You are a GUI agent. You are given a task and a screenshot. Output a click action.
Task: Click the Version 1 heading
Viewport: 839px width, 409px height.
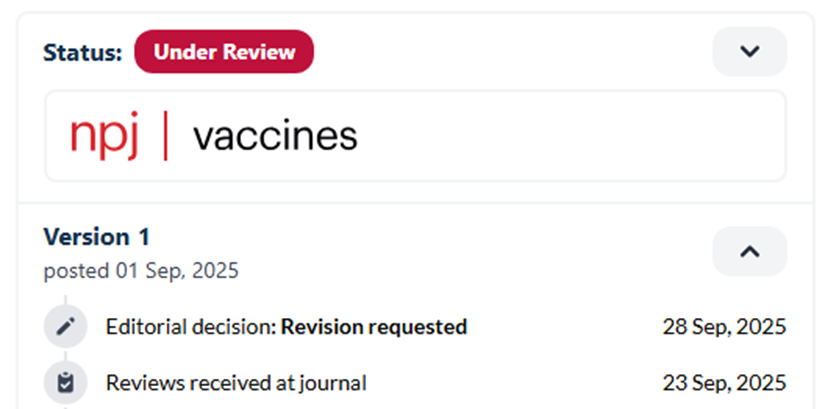(97, 237)
